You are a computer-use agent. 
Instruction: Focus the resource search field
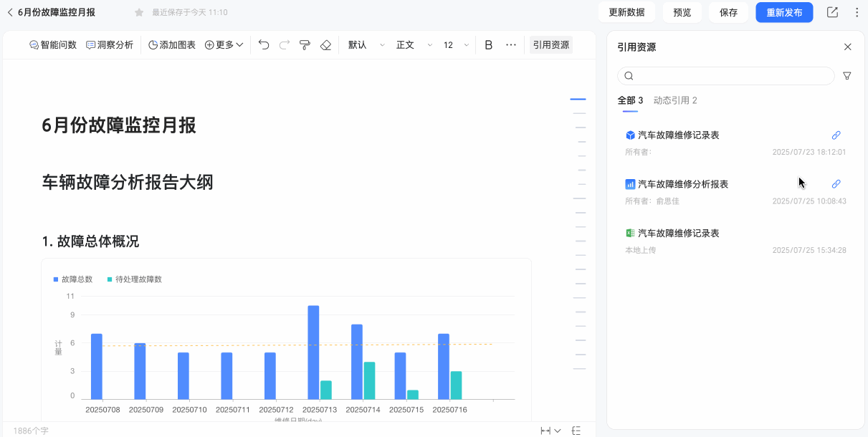[x=726, y=76]
